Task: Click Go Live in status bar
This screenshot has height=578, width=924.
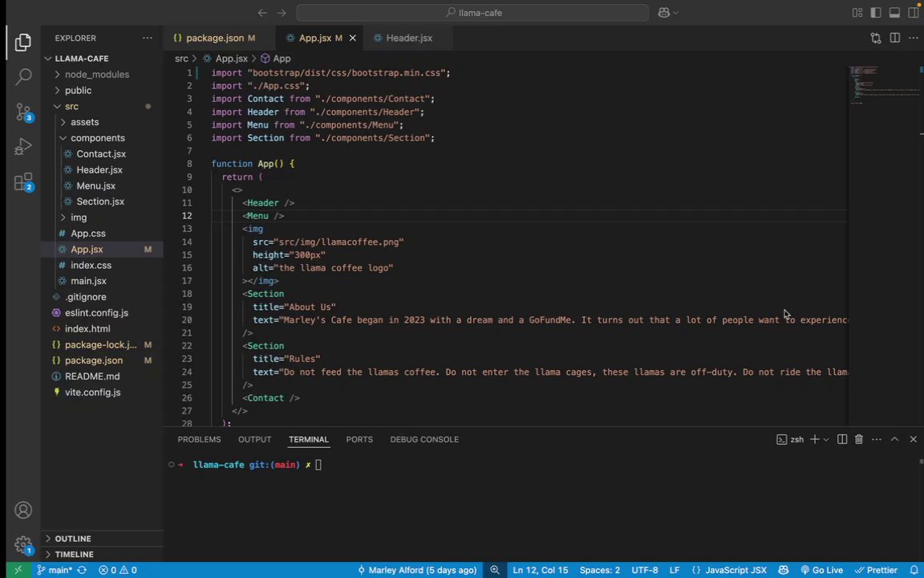Action: [x=821, y=570]
